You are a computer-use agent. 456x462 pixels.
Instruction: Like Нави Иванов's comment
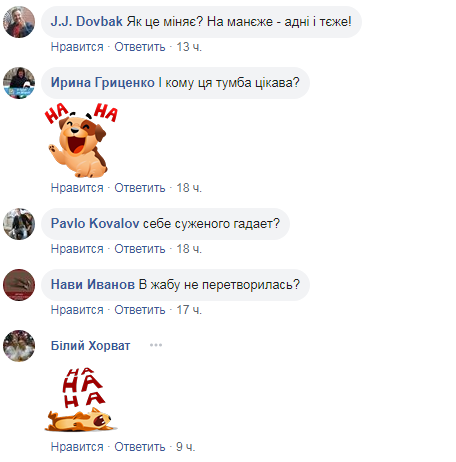(77, 310)
